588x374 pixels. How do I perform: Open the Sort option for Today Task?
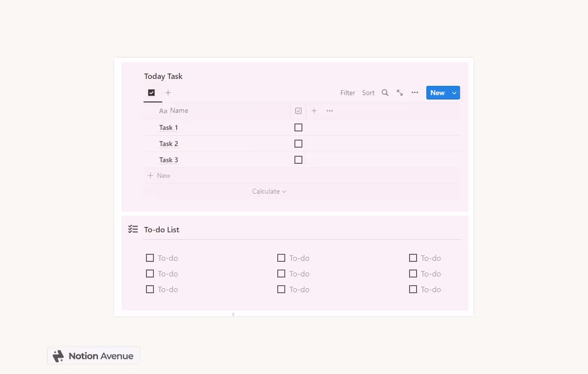tap(368, 93)
